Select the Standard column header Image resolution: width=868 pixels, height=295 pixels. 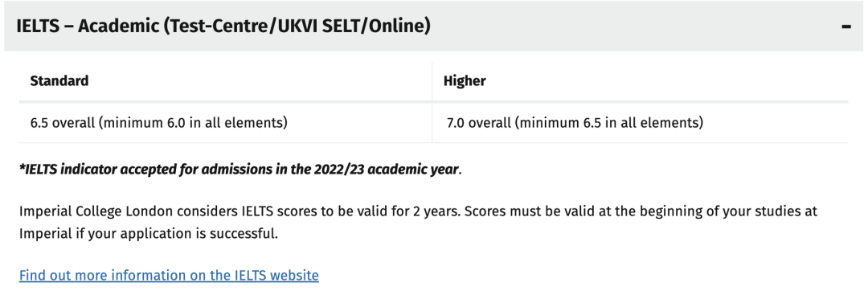59,81
